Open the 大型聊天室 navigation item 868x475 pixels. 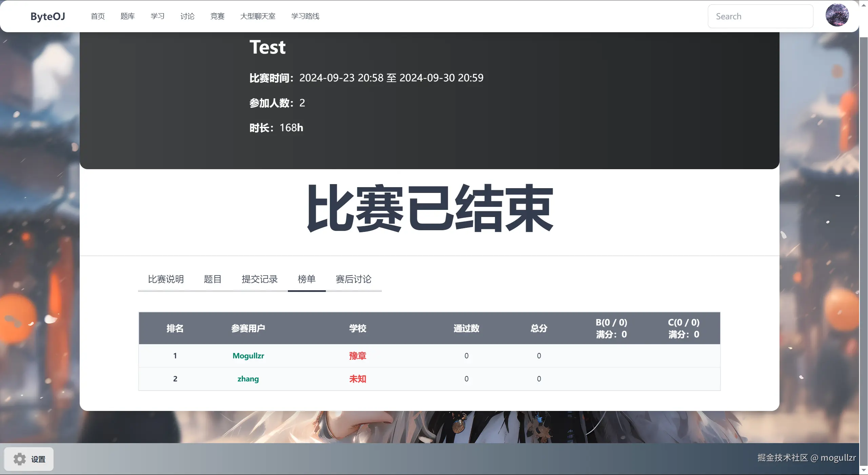pos(258,16)
